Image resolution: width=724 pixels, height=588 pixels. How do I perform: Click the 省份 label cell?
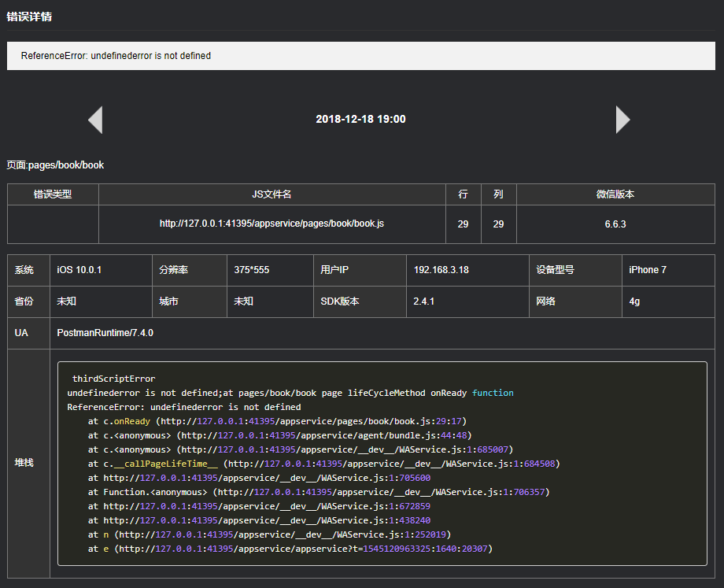coord(28,301)
